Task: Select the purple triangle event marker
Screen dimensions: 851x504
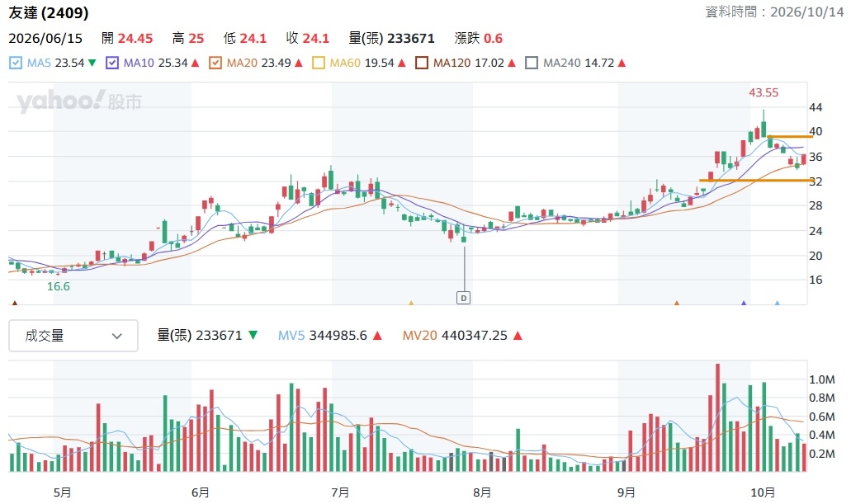Action: 744,303
